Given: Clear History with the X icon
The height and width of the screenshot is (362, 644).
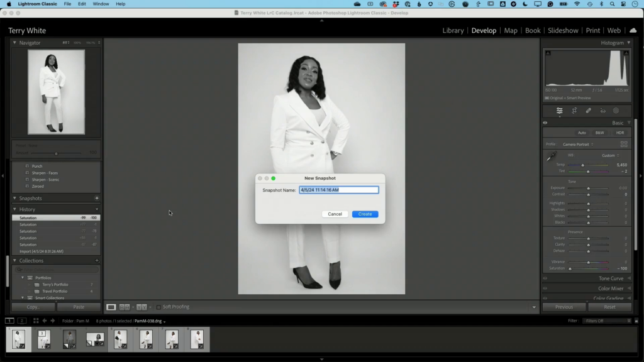Looking at the screenshot, I should pos(97,209).
